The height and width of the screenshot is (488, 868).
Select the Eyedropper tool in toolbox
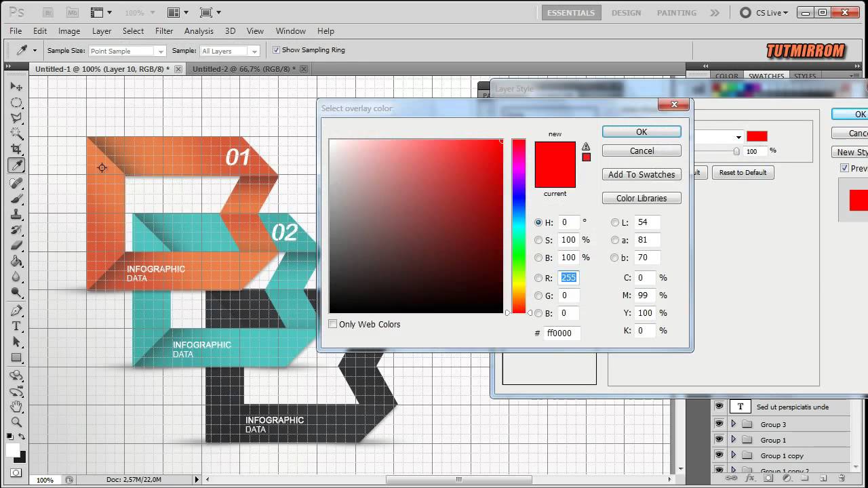pyautogui.click(x=16, y=165)
